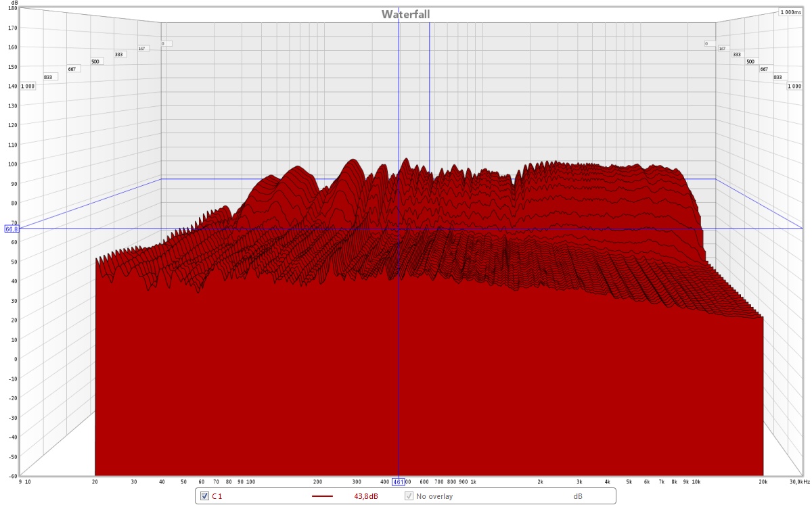Select the 66.8 cursor level box
Viewport: 812px width, 505px height.
pos(12,229)
